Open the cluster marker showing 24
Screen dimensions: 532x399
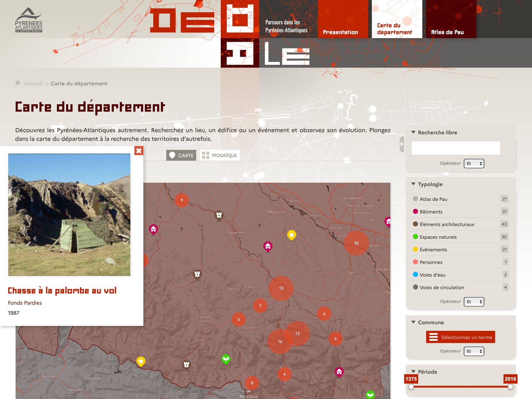coord(356,243)
